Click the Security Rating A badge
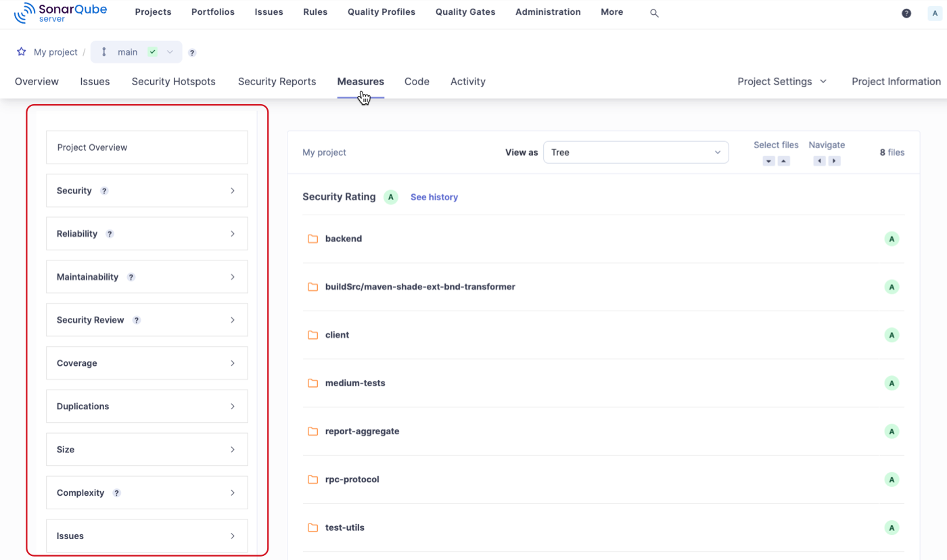 tap(390, 197)
